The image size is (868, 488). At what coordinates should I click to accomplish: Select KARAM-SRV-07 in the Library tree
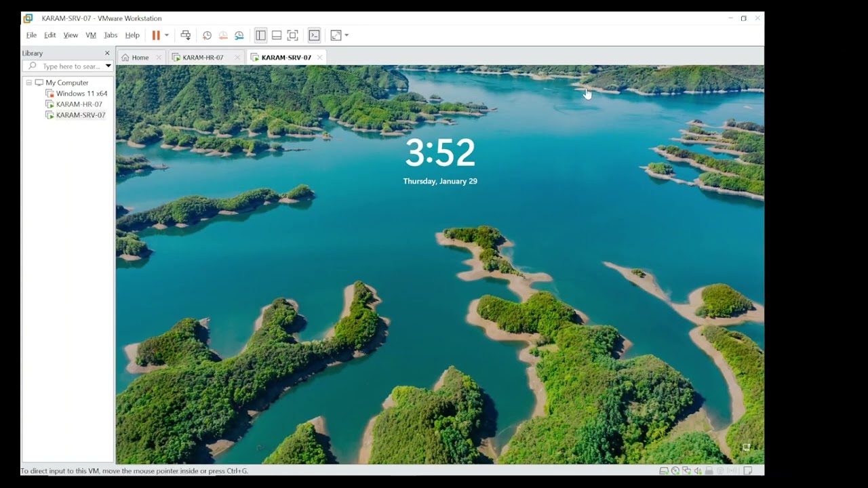point(81,115)
